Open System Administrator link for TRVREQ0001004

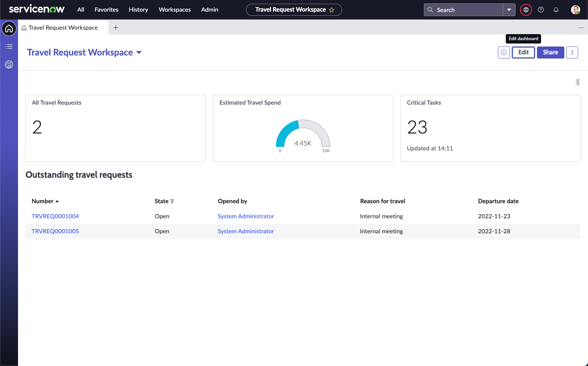pos(246,216)
